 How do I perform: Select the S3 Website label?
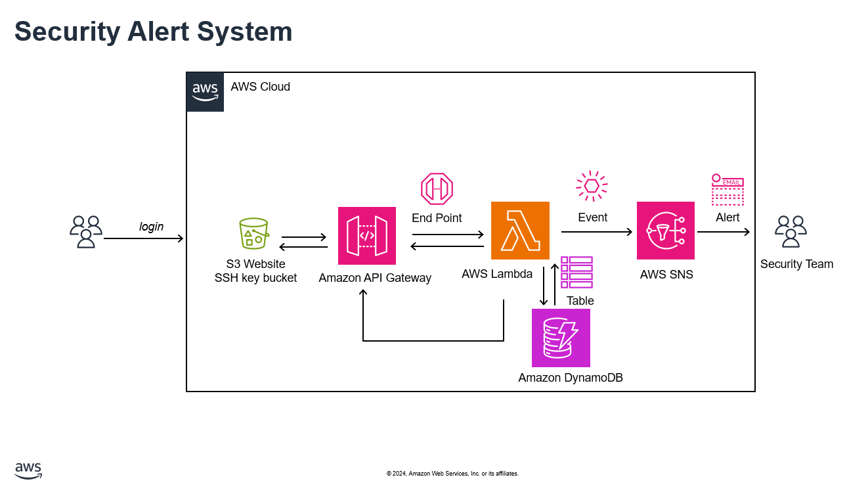point(256,264)
